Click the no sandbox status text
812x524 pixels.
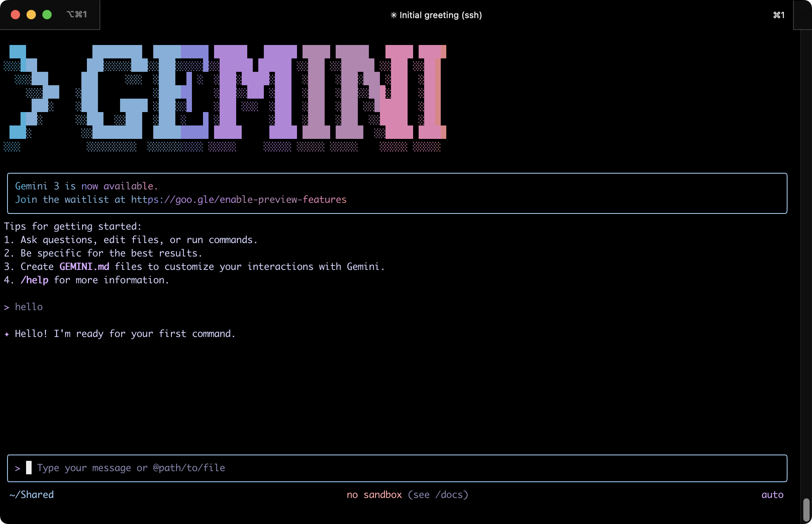374,495
